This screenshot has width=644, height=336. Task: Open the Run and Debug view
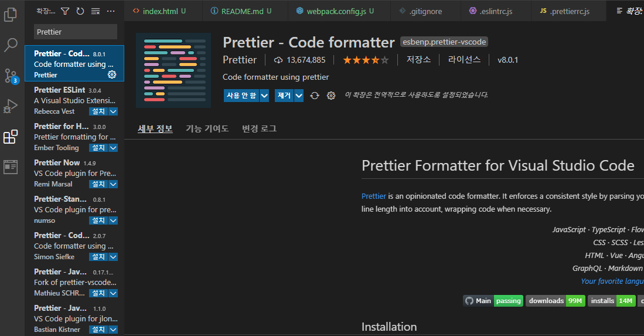coord(11,106)
